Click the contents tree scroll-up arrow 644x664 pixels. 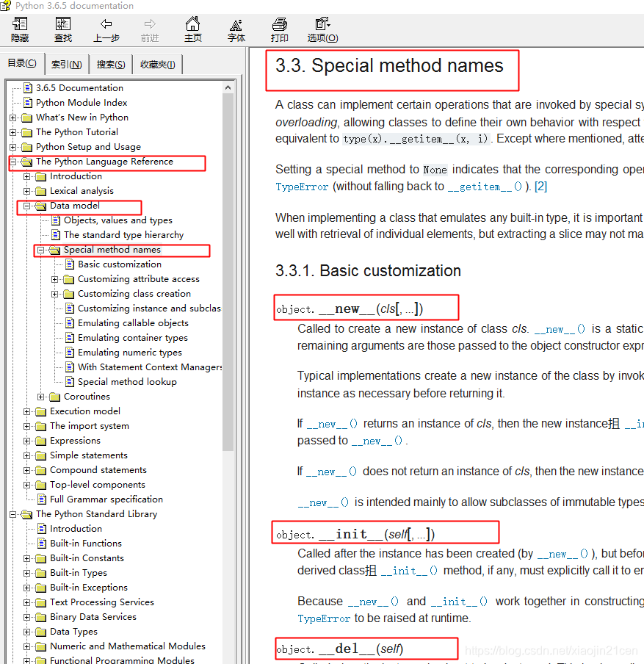228,87
